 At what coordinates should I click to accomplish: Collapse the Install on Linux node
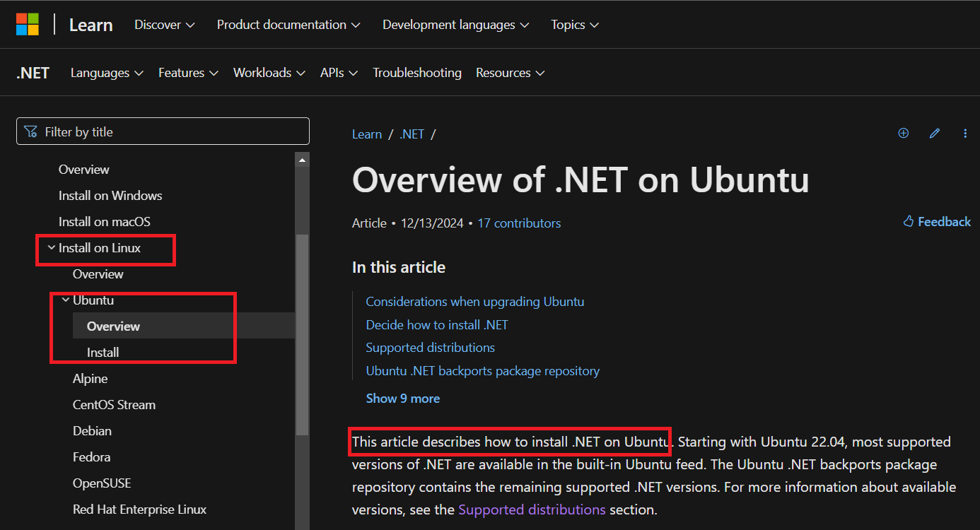pyautogui.click(x=51, y=248)
